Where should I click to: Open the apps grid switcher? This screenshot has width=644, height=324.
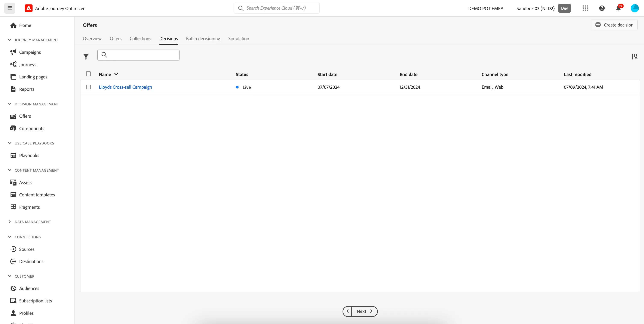585,8
